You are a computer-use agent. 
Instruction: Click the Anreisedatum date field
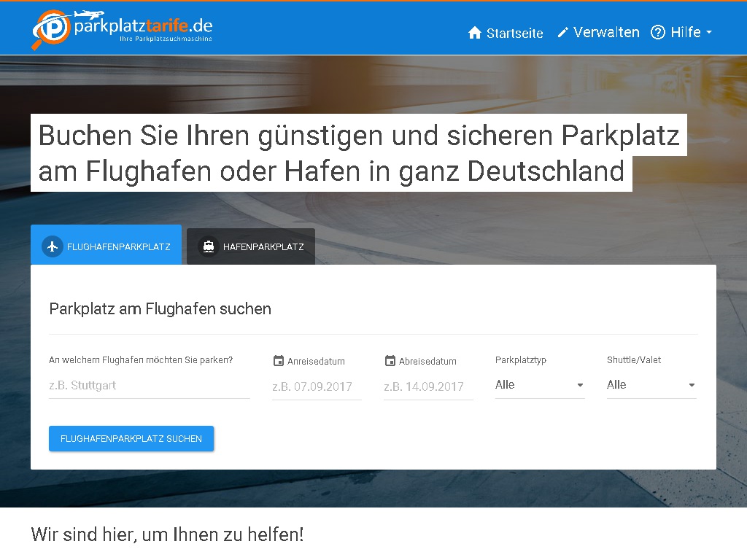[317, 386]
